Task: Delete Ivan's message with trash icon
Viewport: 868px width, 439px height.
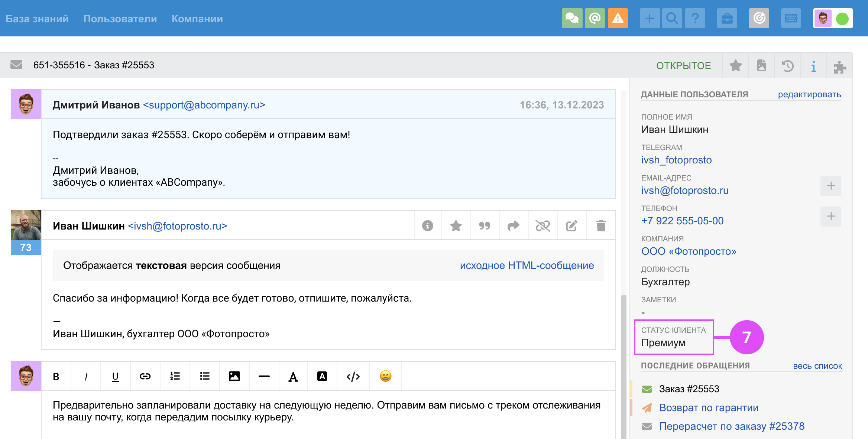Action: 601,225
